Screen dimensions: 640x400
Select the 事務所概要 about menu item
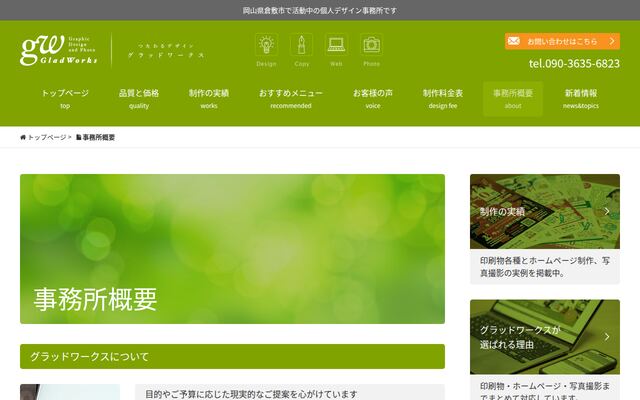[x=513, y=99]
